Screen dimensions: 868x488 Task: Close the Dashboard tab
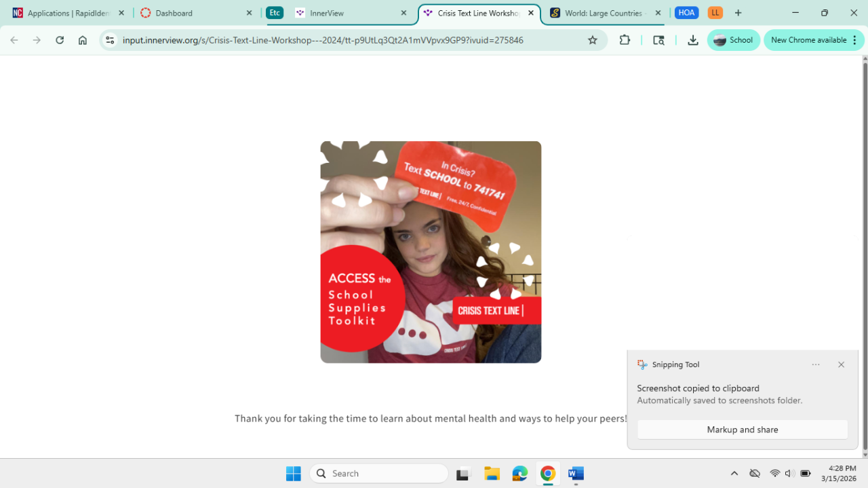(x=249, y=13)
